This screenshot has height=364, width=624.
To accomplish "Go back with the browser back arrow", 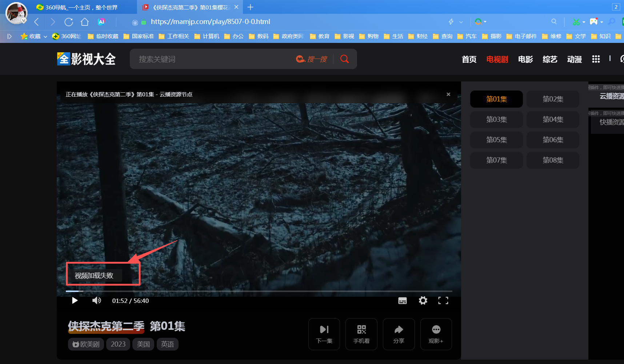I will pyautogui.click(x=36, y=22).
